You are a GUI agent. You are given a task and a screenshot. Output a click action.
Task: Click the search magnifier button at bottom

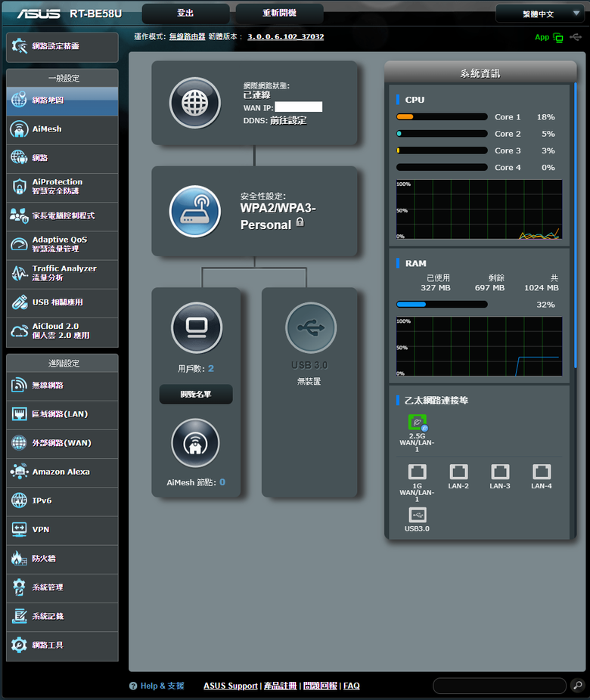click(577, 685)
